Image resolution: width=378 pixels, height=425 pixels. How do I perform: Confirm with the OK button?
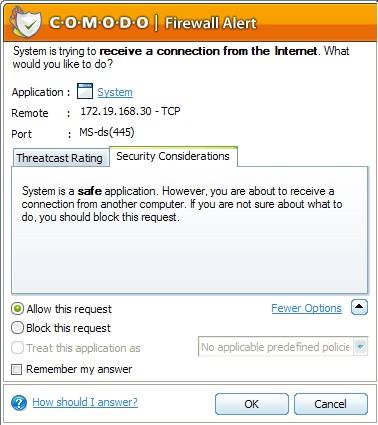[x=252, y=404]
